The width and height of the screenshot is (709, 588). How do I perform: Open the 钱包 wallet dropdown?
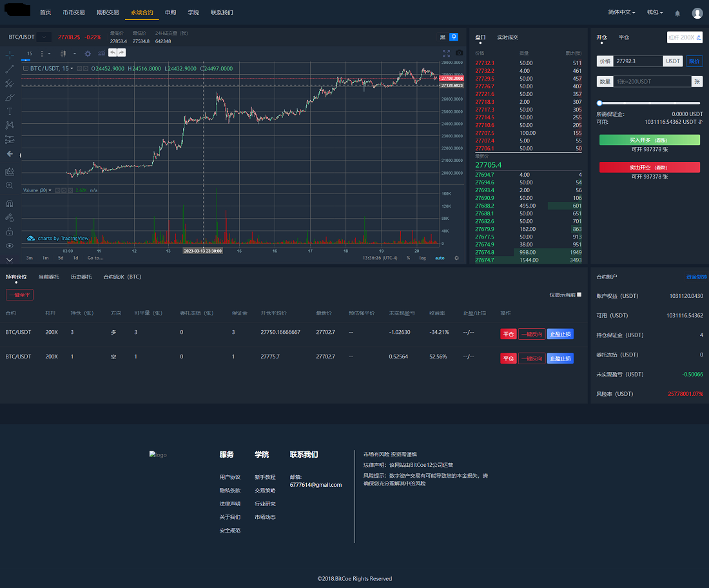coord(654,12)
